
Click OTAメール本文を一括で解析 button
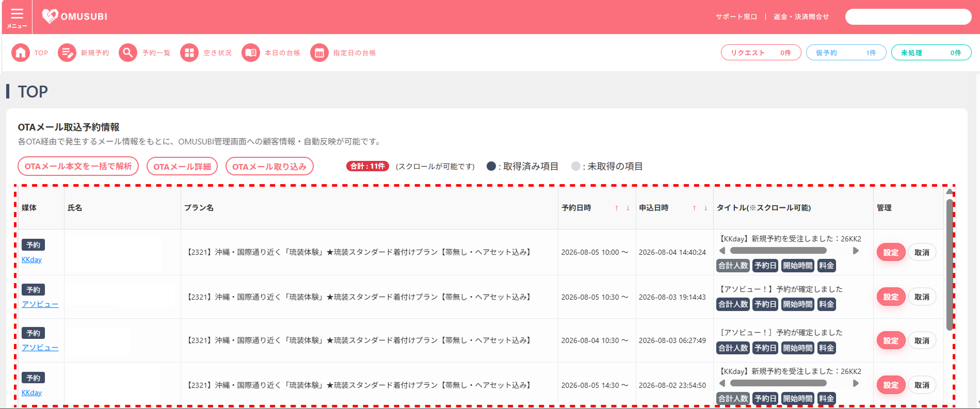click(78, 167)
